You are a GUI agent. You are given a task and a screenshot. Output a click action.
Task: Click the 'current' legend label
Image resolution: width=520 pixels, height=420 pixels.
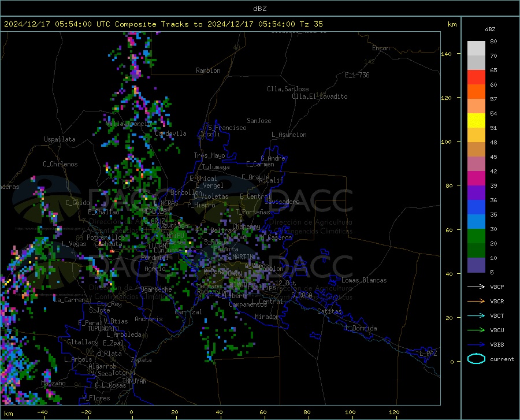502,359
